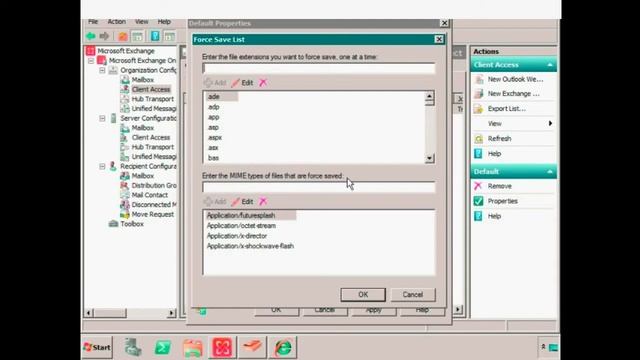Image resolution: width=640 pixels, height=360 pixels.
Task: Click Edit above the MIME types list
Action: click(242, 202)
